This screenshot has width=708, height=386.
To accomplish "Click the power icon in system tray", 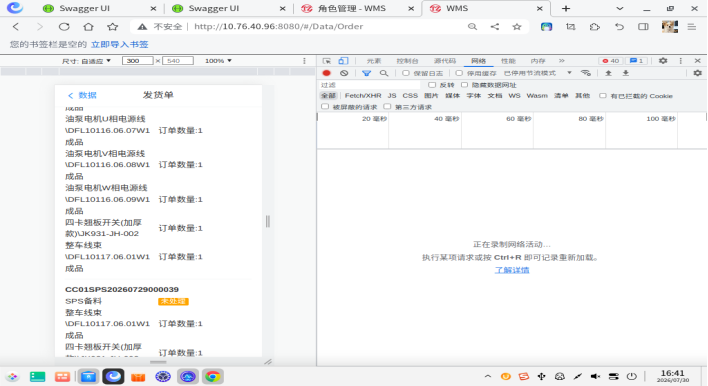I will [632, 376].
